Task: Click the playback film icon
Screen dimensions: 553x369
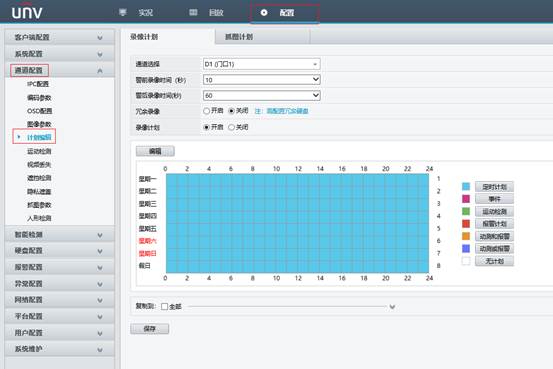Action: [x=193, y=12]
